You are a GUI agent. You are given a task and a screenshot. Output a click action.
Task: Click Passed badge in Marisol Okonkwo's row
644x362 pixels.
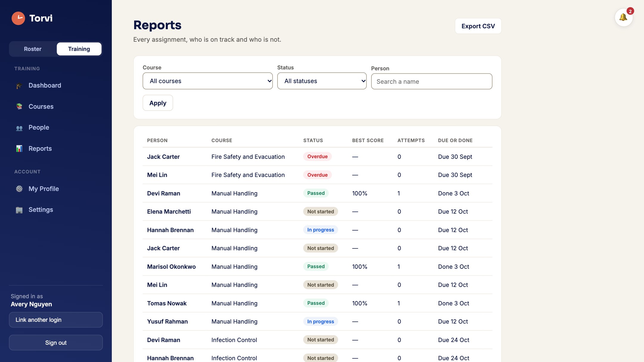coord(316,266)
